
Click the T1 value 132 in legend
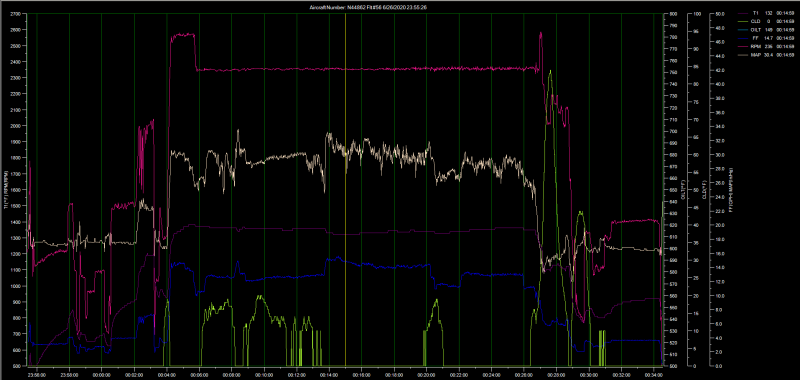click(x=768, y=13)
